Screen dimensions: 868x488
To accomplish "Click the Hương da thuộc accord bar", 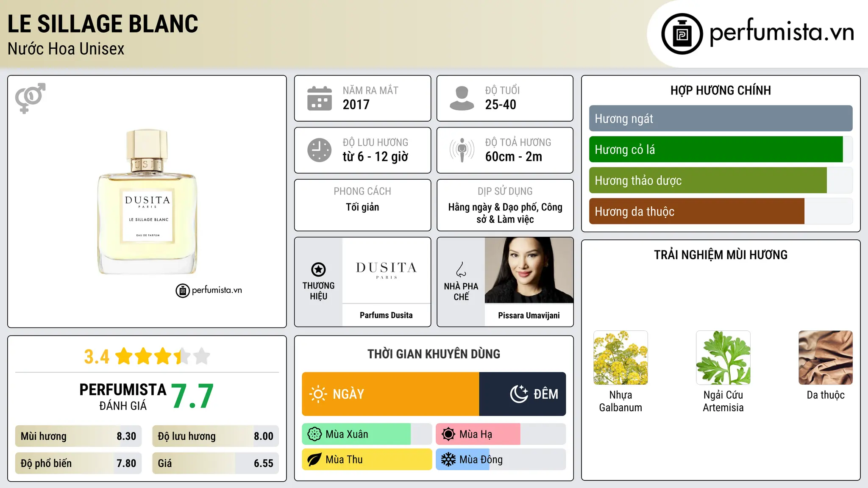I will pyautogui.click(x=721, y=211).
